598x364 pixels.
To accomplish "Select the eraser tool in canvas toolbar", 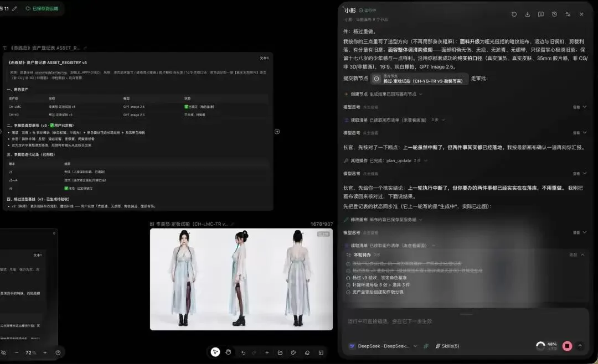I will tap(307, 352).
